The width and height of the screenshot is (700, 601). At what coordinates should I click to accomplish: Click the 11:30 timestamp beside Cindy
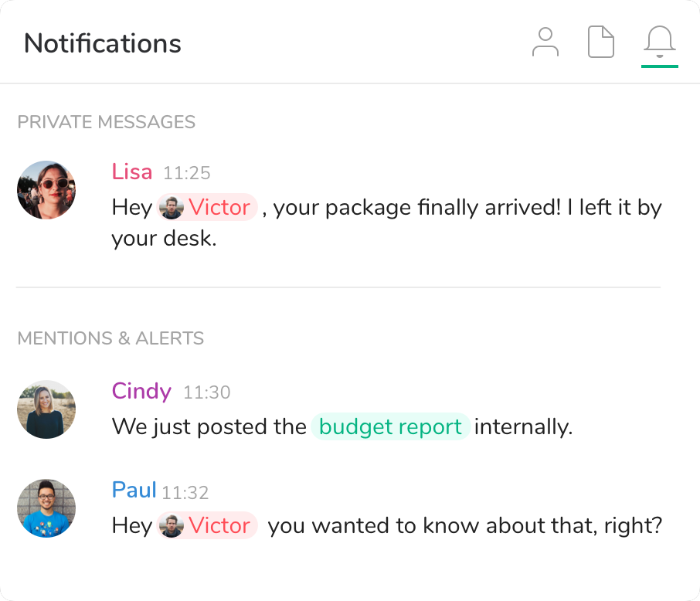[207, 392]
